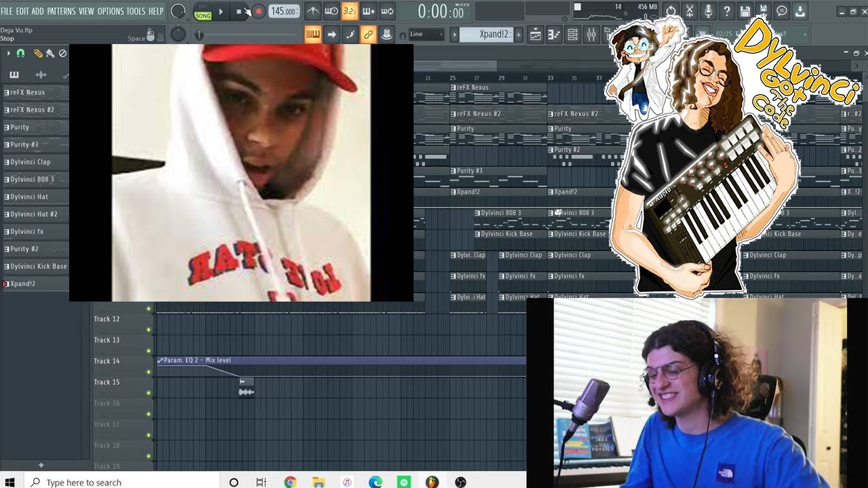Select the audio clip on Track 15
Image resolution: width=868 pixels, height=488 pixels.
pyautogui.click(x=246, y=387)
